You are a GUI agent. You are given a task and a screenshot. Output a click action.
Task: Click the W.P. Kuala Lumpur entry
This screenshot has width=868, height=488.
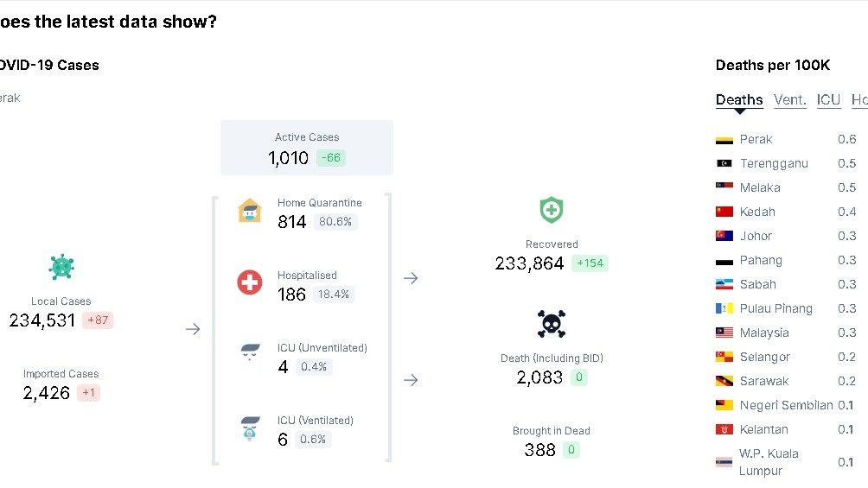click(769, 462)
